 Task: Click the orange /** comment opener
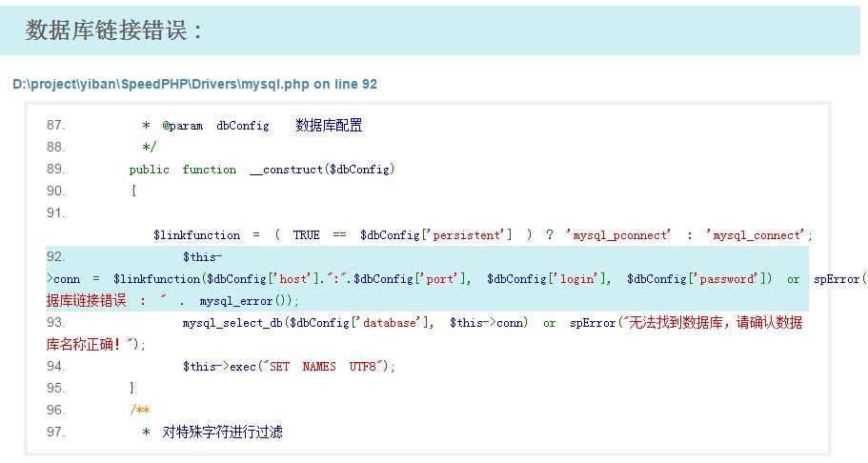(x=140, y=410)
